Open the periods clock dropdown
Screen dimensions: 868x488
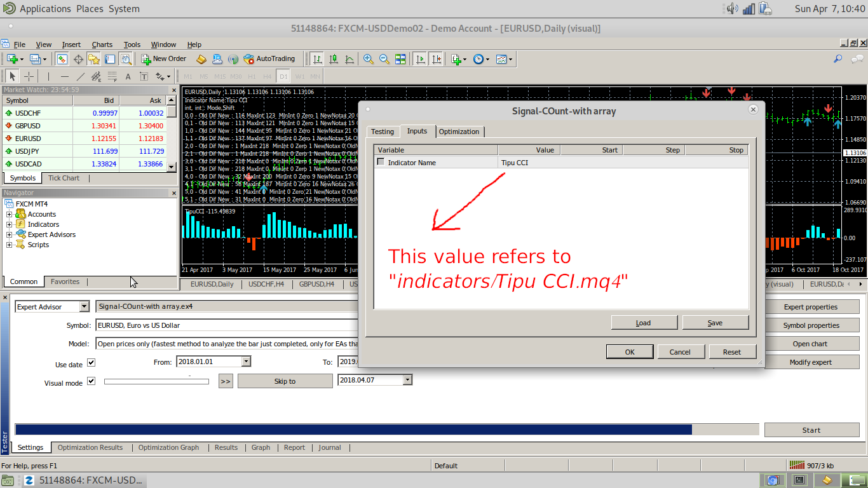(481, 59)
